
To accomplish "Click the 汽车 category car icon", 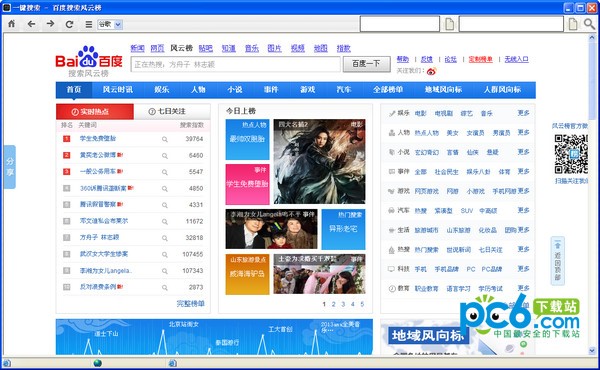I will (392, 210).
